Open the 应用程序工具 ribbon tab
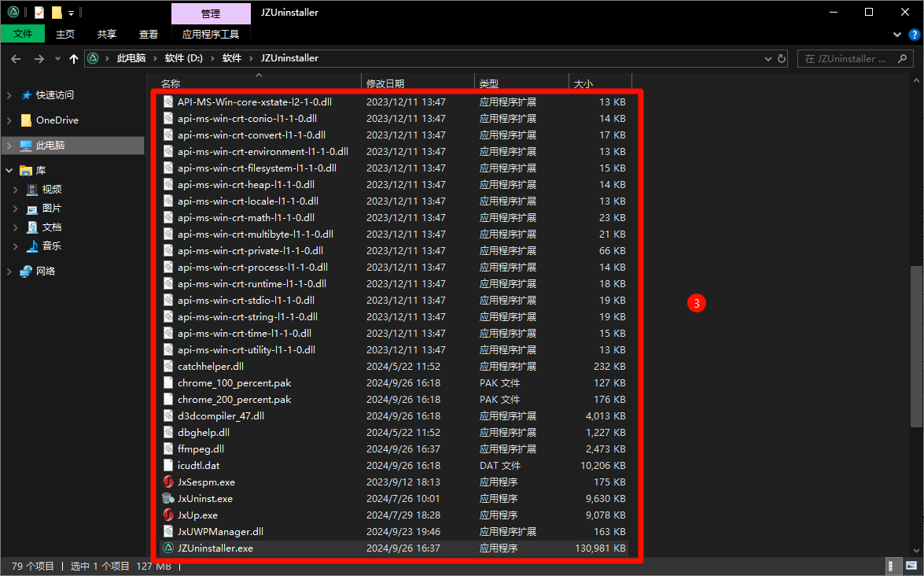The height and width of the screenshot is (576, 924). click(211, 34)
